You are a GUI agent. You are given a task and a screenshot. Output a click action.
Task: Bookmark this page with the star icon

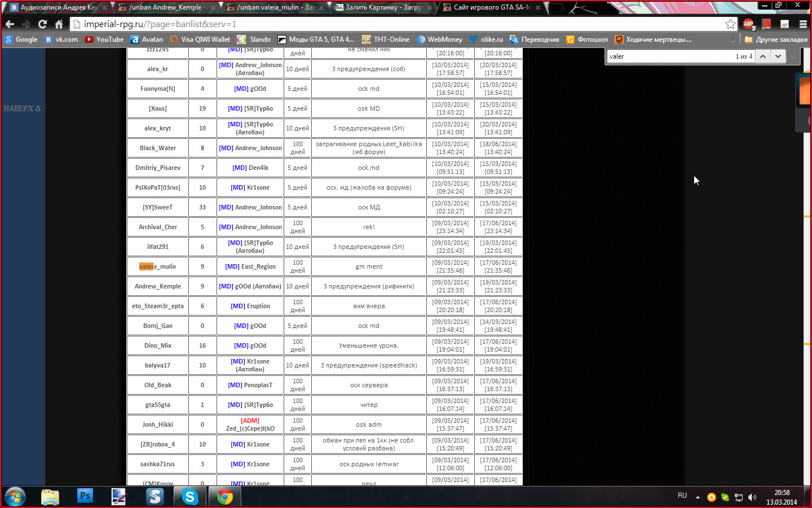pyautogui.click(x=730, y=24)
